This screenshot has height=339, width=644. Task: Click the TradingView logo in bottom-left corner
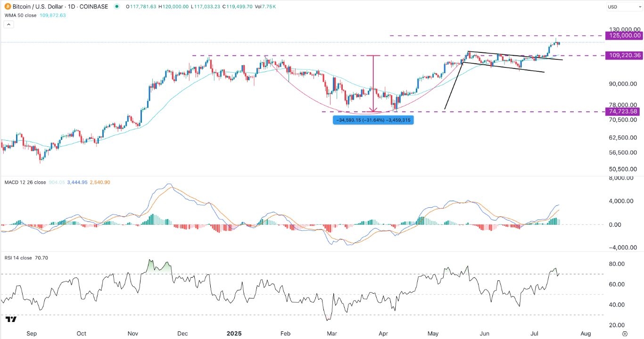[11, 320]
